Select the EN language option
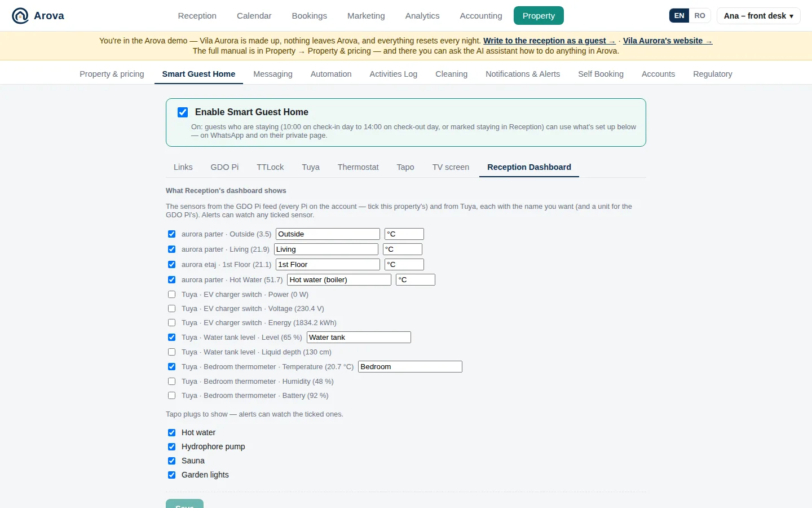Image resolution: width=812 pixels, height=508 pixels. (679, 16)
